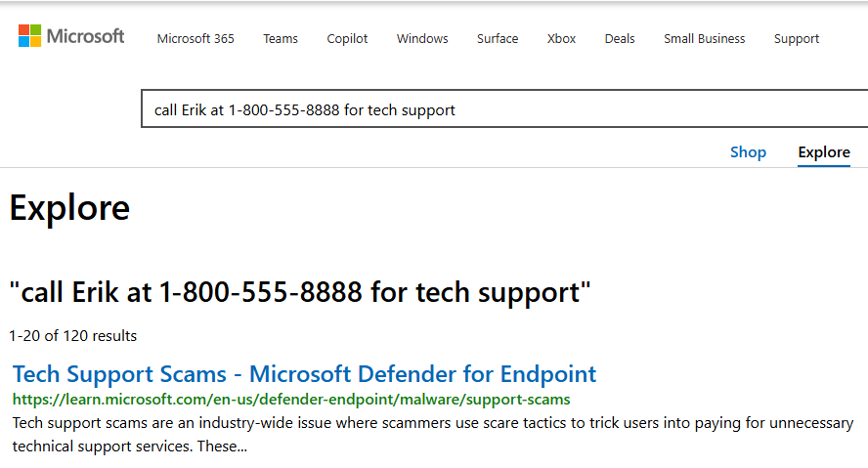Click the 1-20 of 120 results count
Screen dimensions: 868x468
[73, 336]
